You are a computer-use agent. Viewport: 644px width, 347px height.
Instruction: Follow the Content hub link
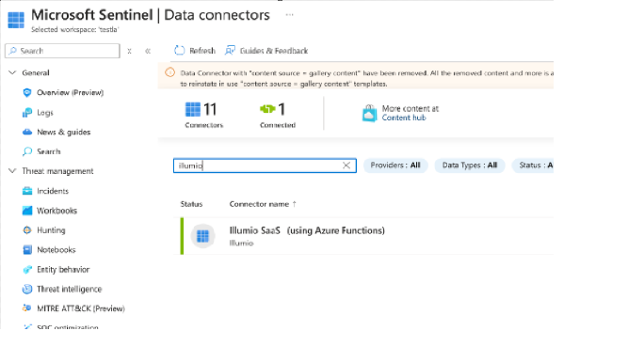(x=404, y=118)
